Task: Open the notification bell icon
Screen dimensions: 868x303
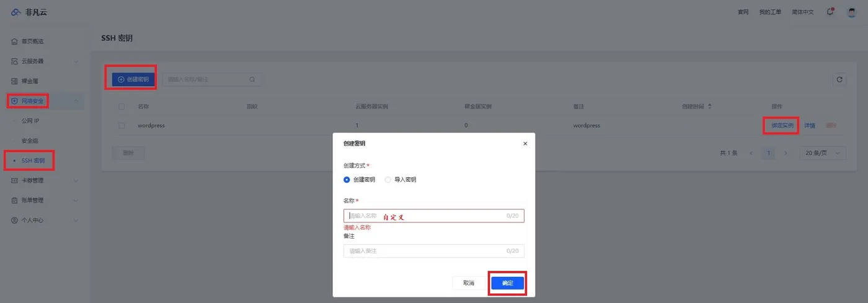Action: (x=830, y=12)
